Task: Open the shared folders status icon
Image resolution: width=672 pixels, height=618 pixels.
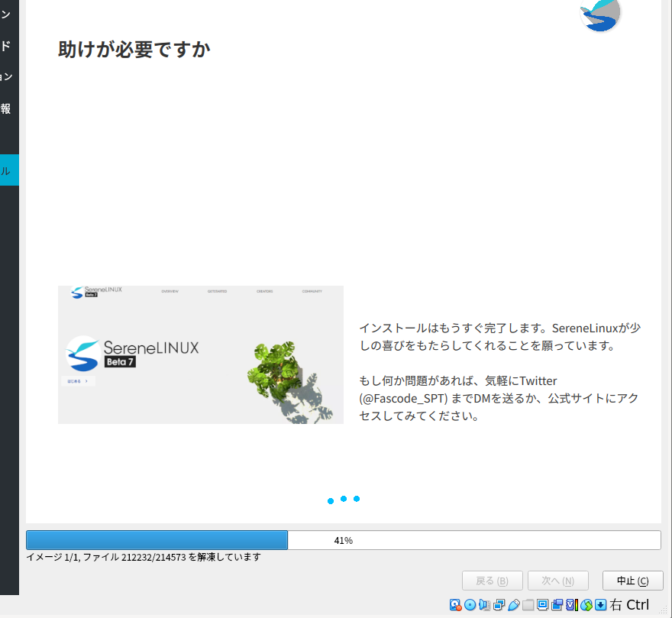Action: pos(528,605)
